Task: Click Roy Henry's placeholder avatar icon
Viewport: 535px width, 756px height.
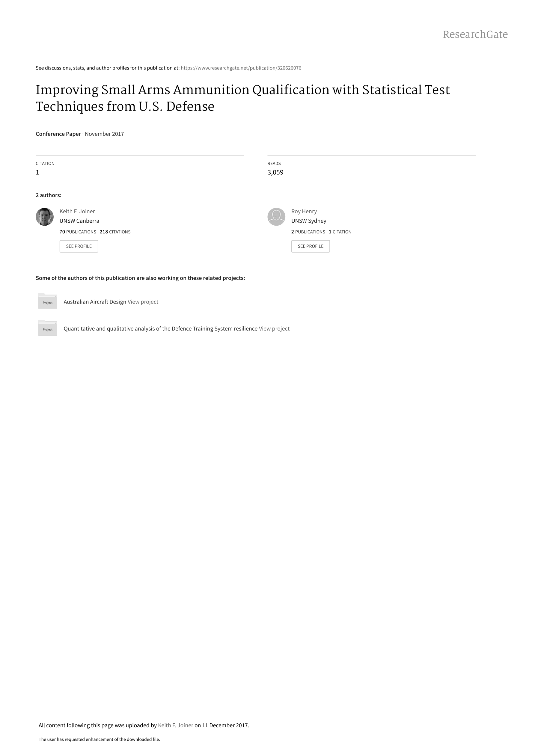Action: coord(276,217)
